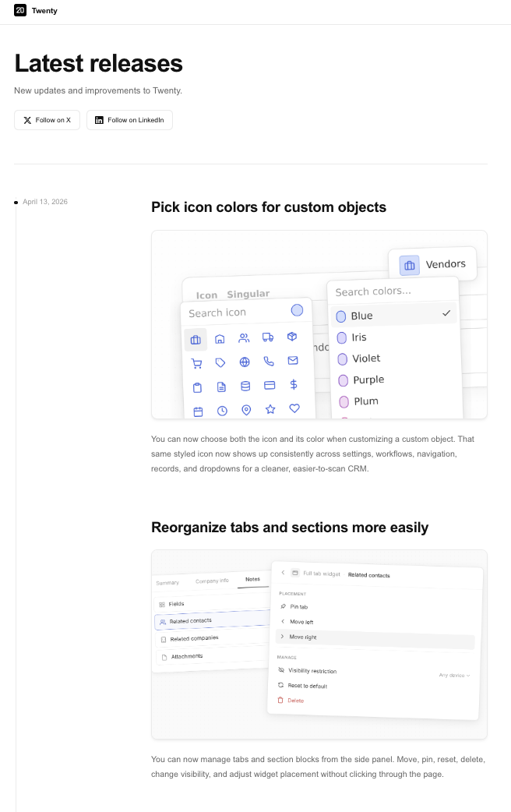Switch to the Notes tab
Image resolution: width=511 pixels, height=812 pixels.
coord(252,579)
